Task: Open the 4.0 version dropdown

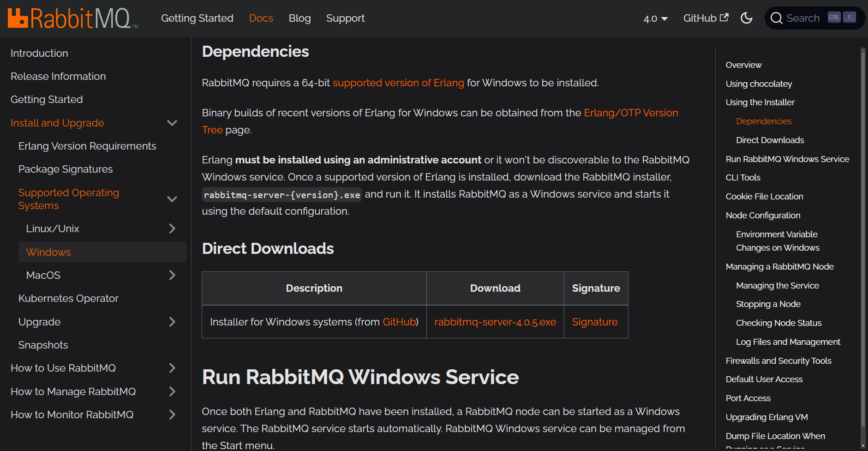Action: tap(656, 18)
